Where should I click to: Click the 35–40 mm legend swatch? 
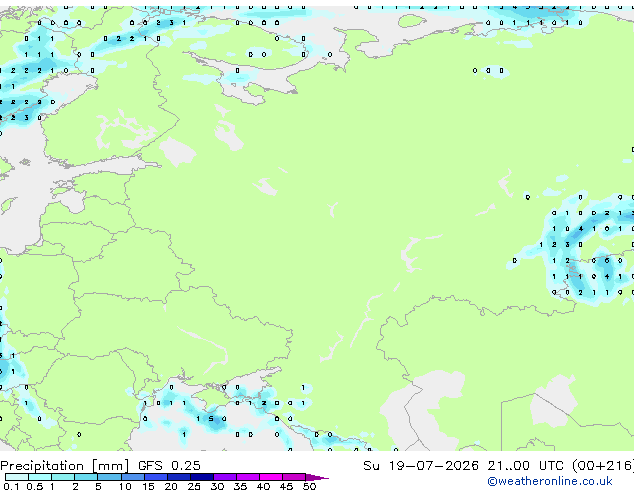[247, 477]
